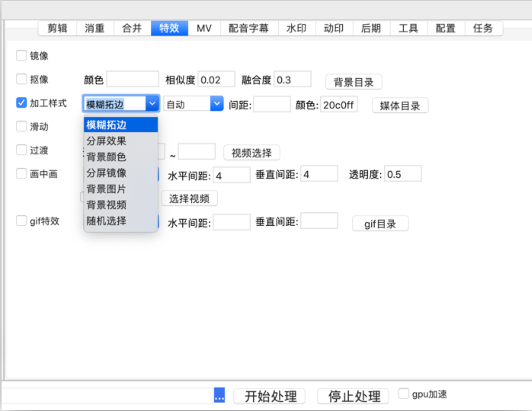This screenshot has height=411, width=532.
Task: Focus the gif特效 垂直间距 field
Action: (319, 221)
